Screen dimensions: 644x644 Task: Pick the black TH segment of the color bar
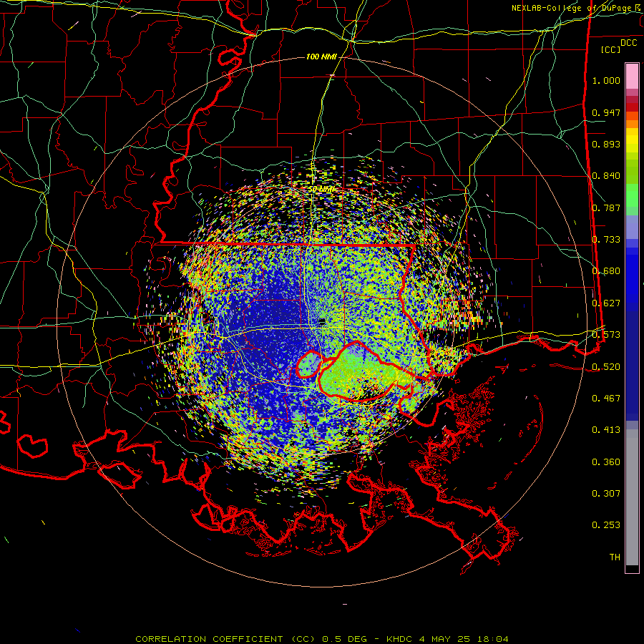(x=632, y=569)
